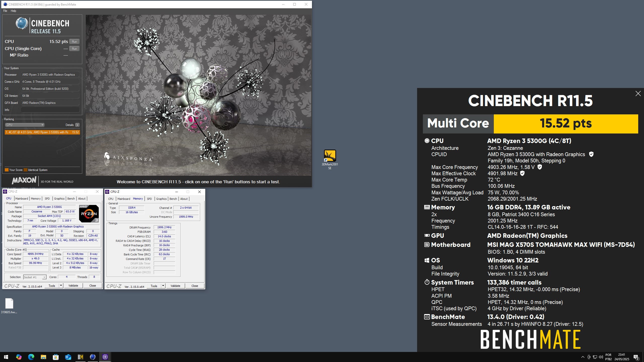Close the BenchMate result panel
The width and height of the screenshot is (644, 362).
pyautogui.click(x=638, y=94)
